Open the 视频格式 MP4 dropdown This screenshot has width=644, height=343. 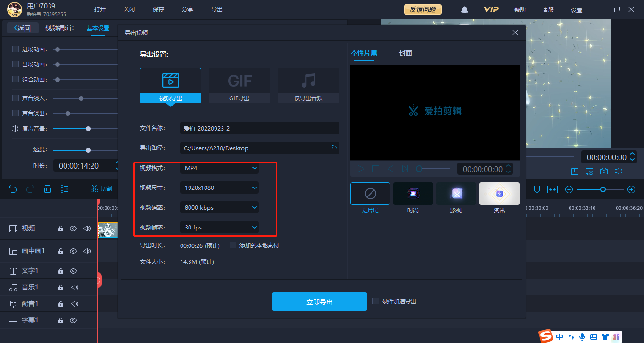point(219,168)
